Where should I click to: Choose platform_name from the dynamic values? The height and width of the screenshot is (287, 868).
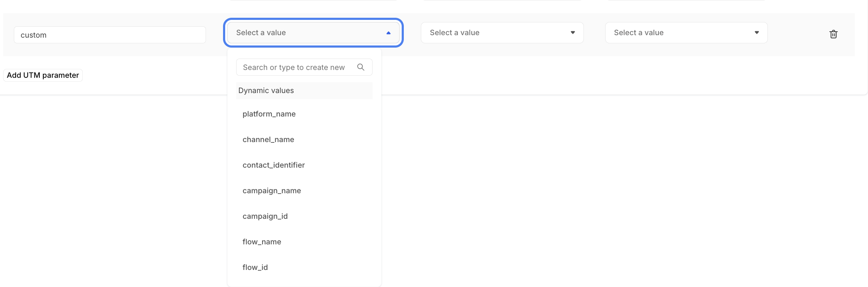pyautogui.click(x=269, y=114)
